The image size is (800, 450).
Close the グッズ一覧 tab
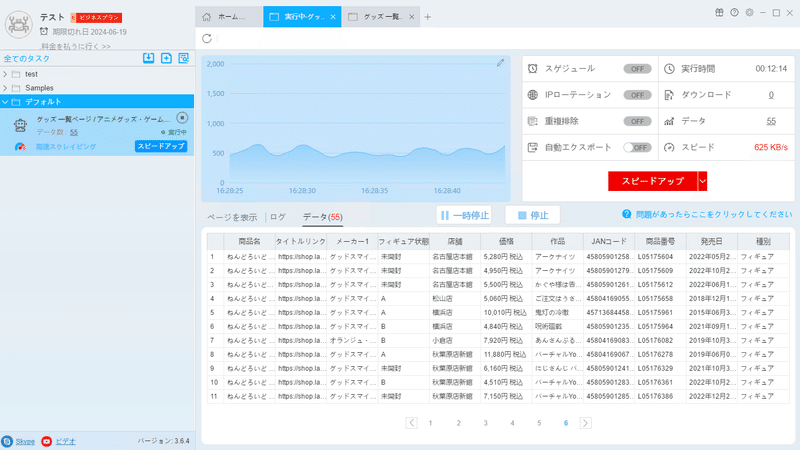tap(412, 17)
